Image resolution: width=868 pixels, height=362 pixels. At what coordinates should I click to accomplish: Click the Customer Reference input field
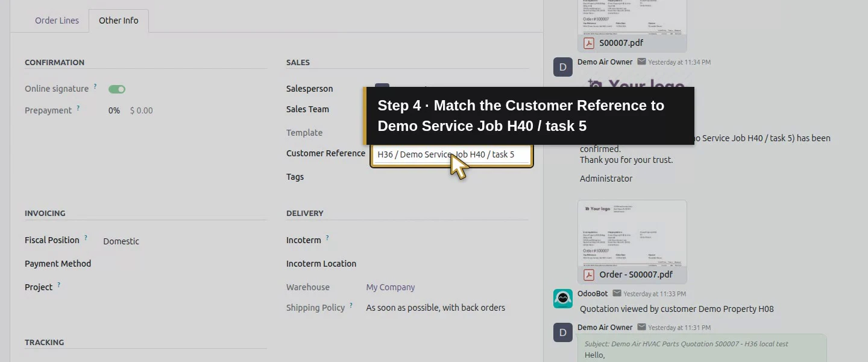pyautogui.click(x=451, y=154)
